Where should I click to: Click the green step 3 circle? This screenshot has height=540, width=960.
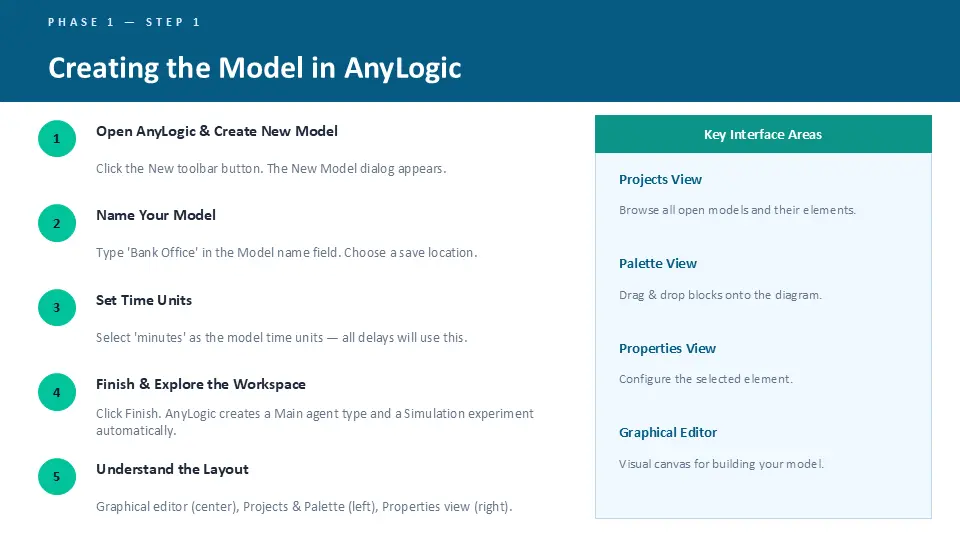click(x=57, y=307)
